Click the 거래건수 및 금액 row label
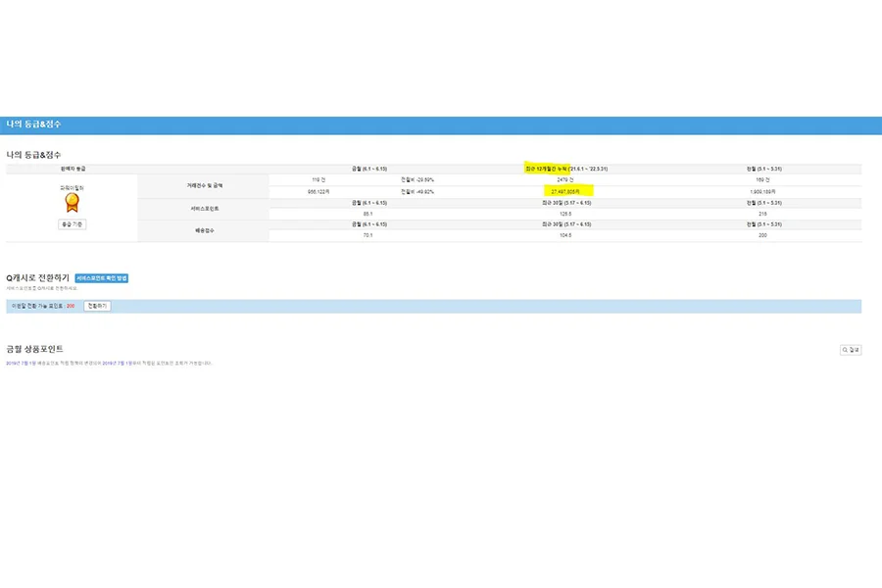 click(204, 185)
